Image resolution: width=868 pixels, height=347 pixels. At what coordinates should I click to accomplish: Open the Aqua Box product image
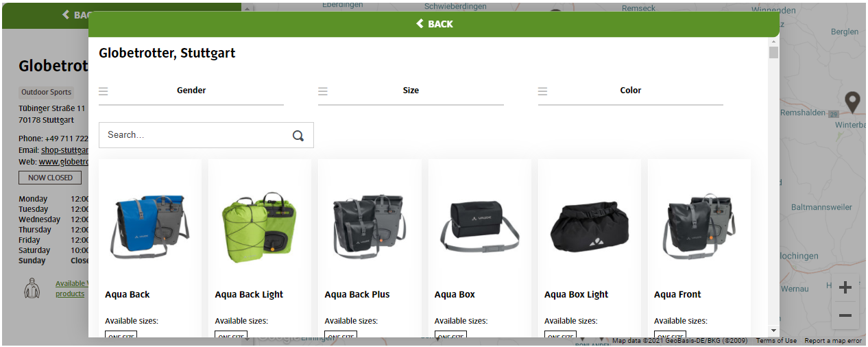479,226
